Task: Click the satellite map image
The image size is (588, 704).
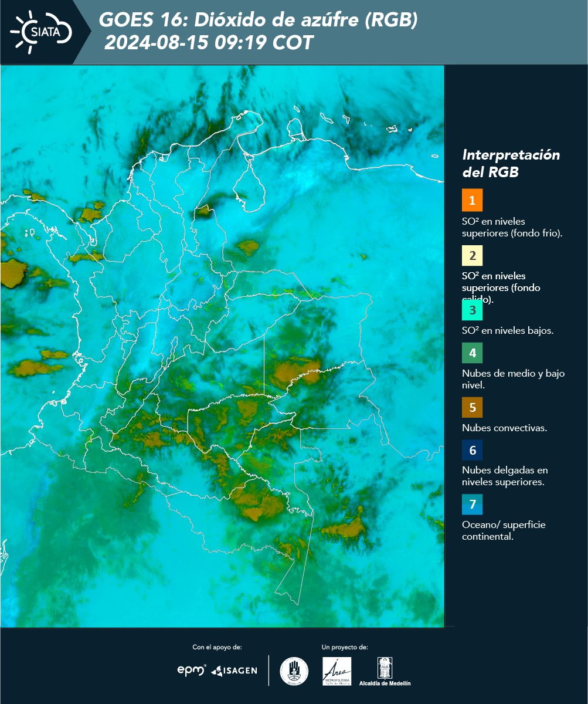Action: pos(223,346)
